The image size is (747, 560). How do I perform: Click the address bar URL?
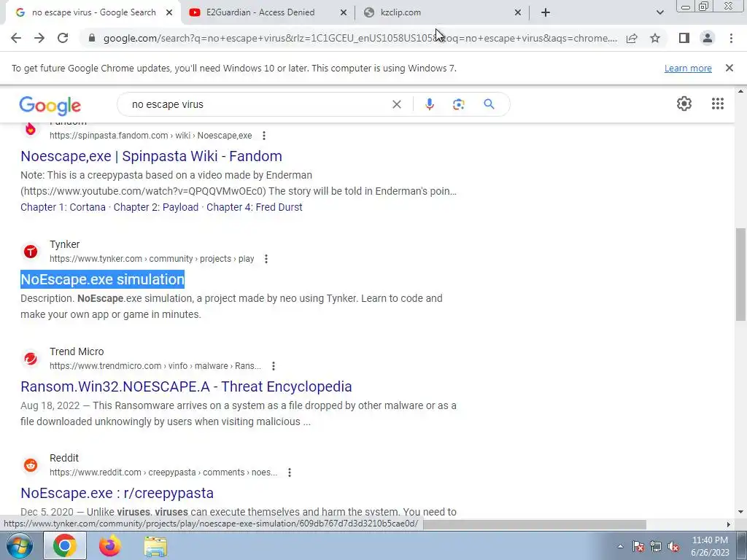coord(360,38)
